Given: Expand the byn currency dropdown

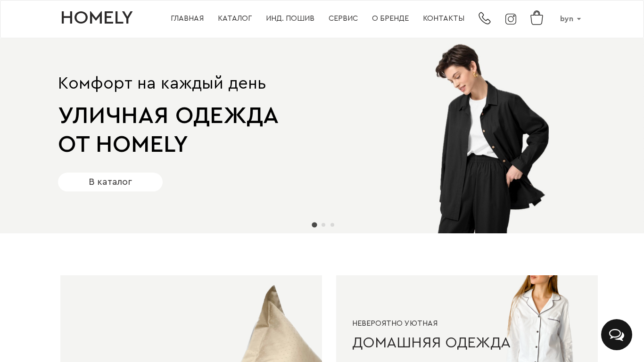Looking at the screenshot, I should [x=570, y=19].
